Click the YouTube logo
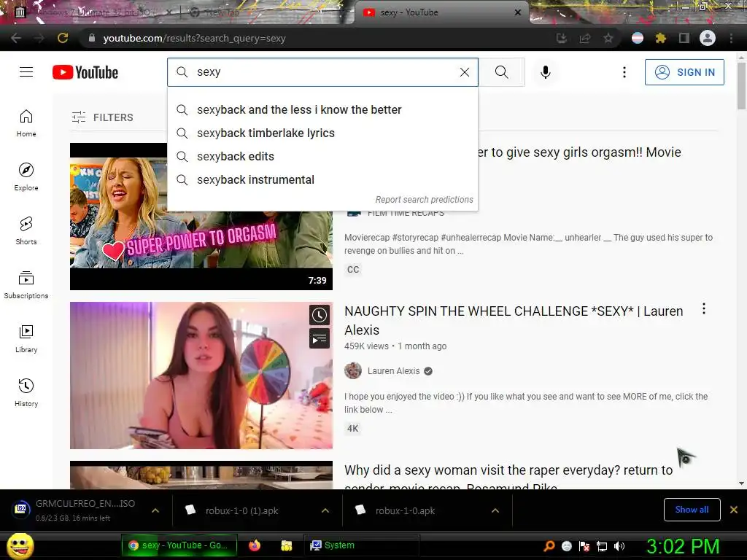This screenshot has height=560, width=747. [85, 72]
